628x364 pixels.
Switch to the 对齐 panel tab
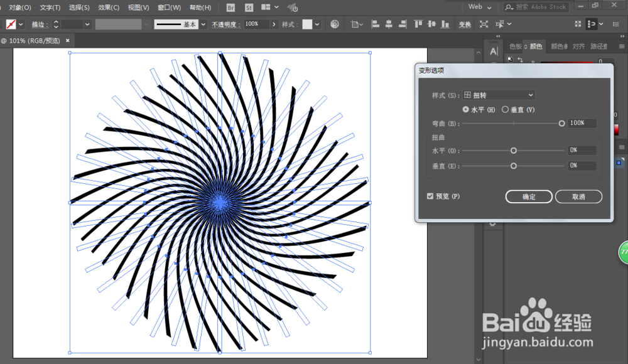578,46
